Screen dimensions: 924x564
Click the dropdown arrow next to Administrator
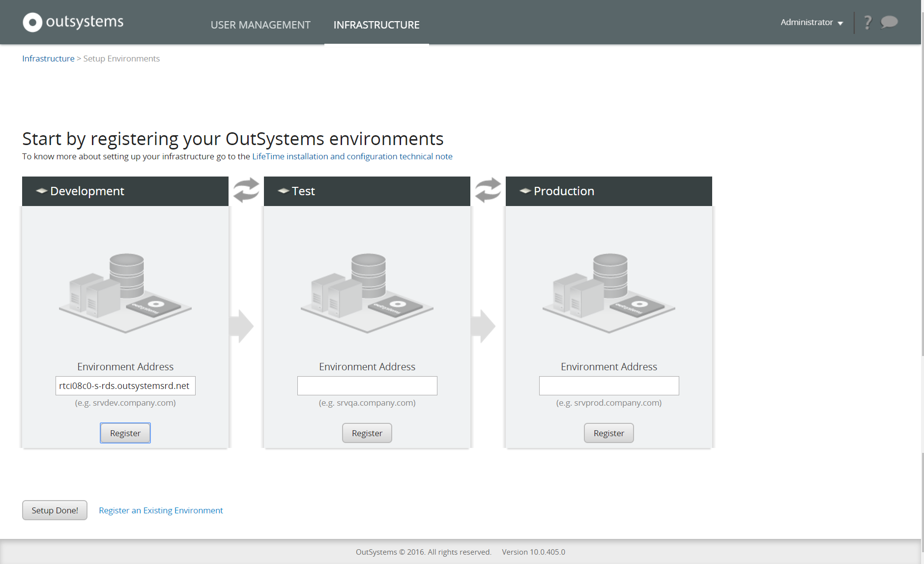coord(840,23)
